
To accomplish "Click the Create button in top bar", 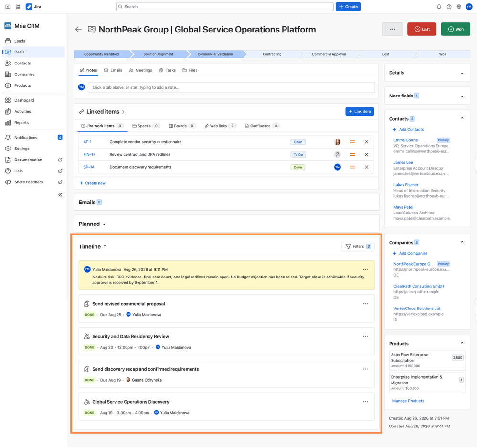I will tap(348, 7).
